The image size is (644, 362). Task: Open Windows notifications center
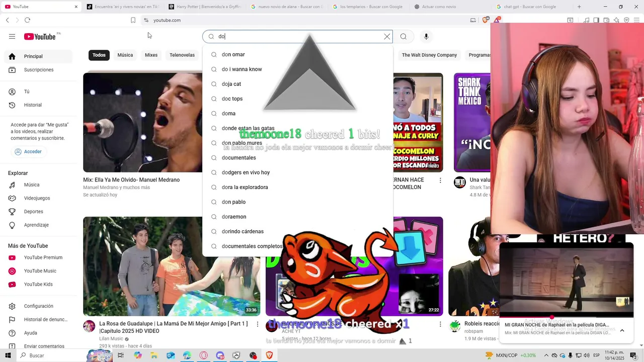[633, 355]
